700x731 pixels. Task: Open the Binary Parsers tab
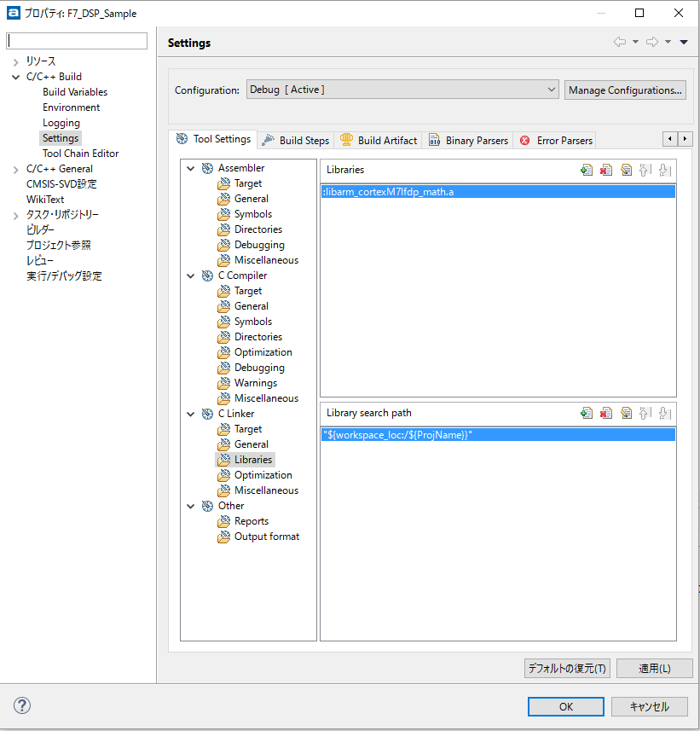tap(468, 141)
